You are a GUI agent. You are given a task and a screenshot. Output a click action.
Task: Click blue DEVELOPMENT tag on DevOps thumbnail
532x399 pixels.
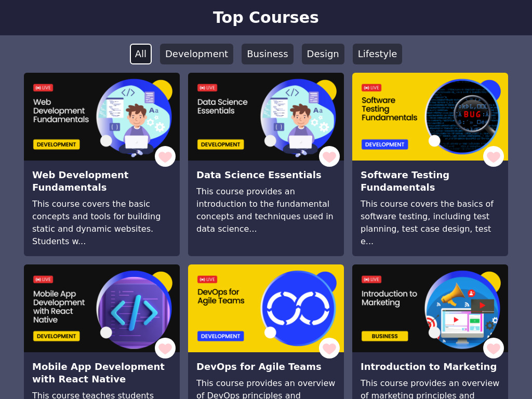(220, 336)
